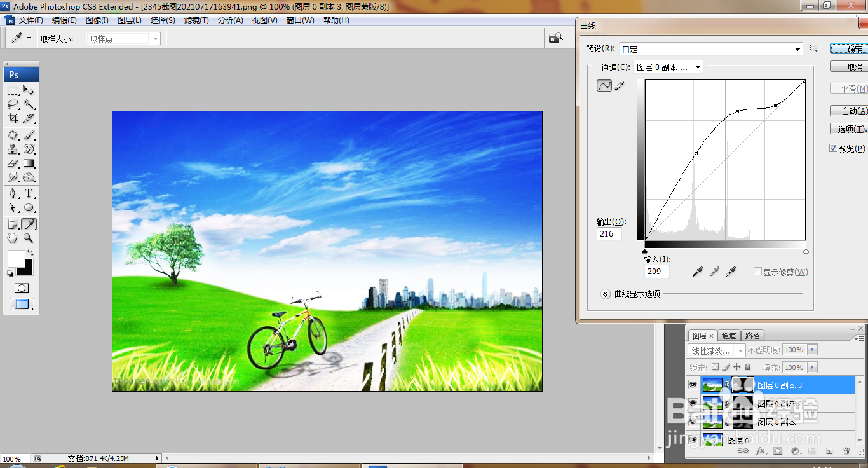Pick the gray point eyedropper in Curves
Viewport: 868px width, 468px height.
[x=714, y=272]
